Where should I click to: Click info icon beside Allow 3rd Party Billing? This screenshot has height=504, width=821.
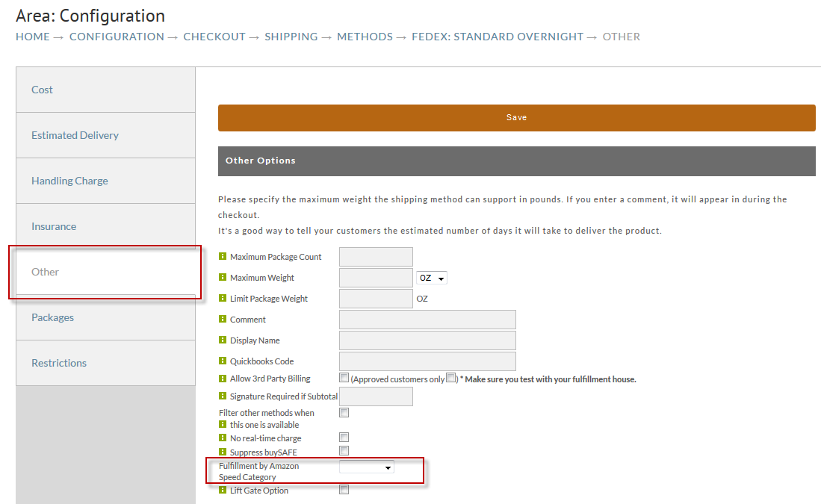coord(223,379)
